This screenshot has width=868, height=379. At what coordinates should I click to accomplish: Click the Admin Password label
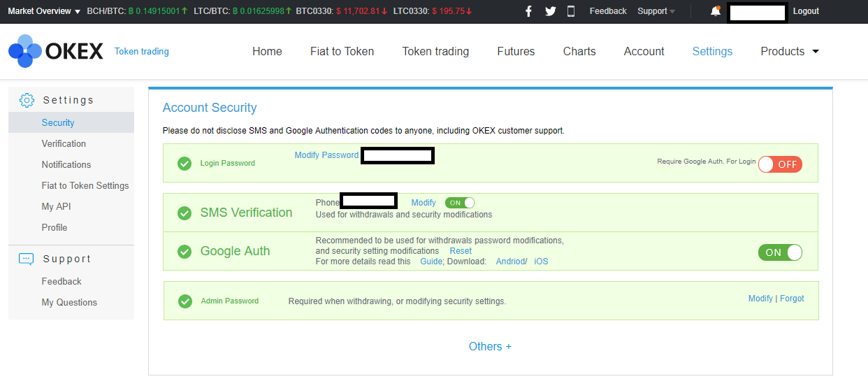[229, 301]
